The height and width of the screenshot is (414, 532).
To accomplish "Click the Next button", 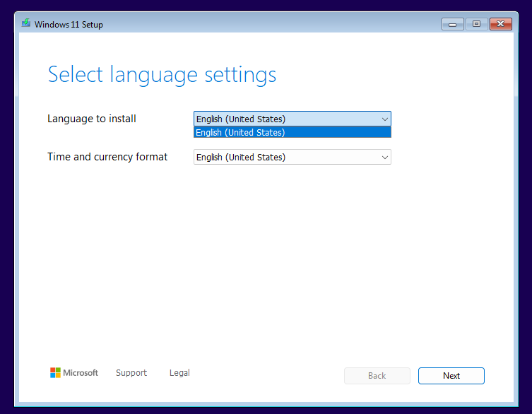I will pyautogui.click(x=451, y=376).
